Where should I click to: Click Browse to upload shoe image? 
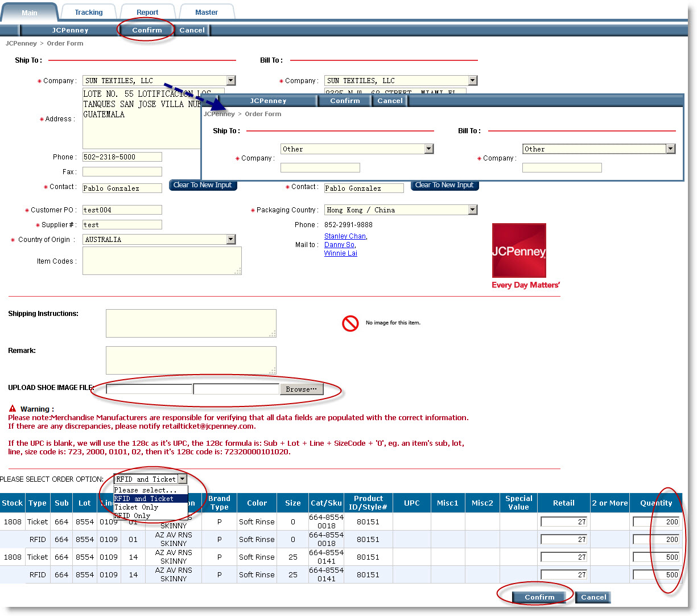[x=302, y=389]
